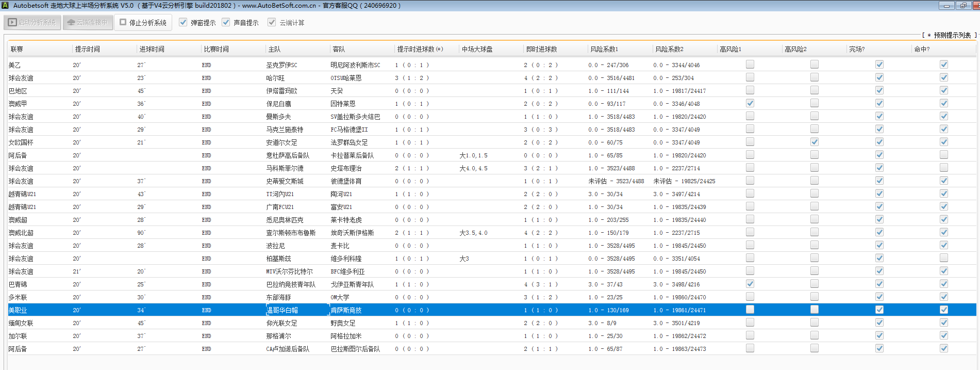The image size is (980, 370).
Task: Click the 风险系数1 column header
Action: click(x=604, y=49)
